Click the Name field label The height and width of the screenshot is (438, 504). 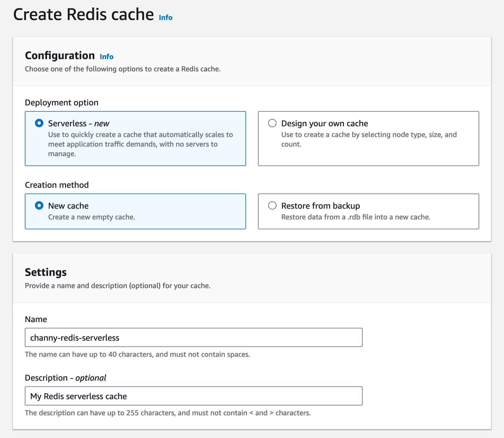pyautogui.click(x=36, y=319)
